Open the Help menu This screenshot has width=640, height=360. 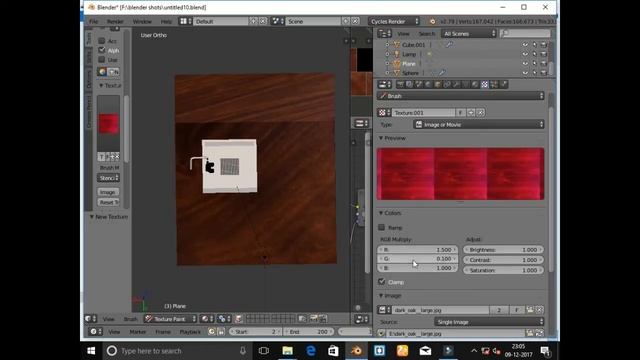[x=166, y=21]
